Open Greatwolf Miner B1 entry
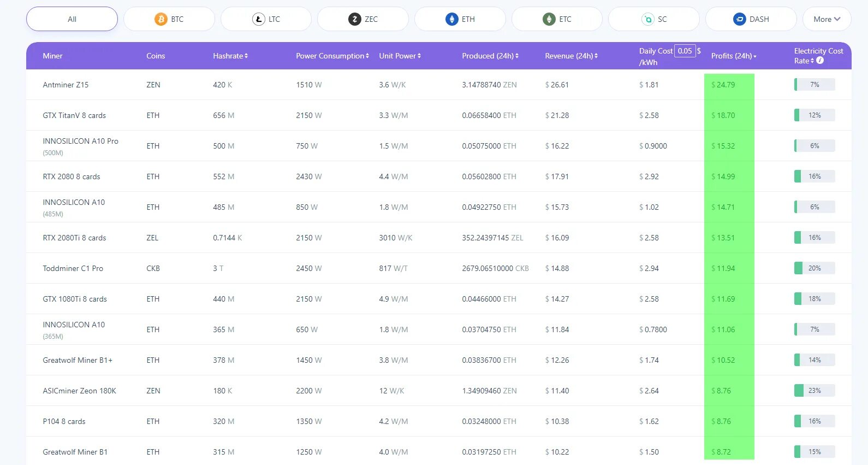868x465 pixels. [x=75, y=452]
